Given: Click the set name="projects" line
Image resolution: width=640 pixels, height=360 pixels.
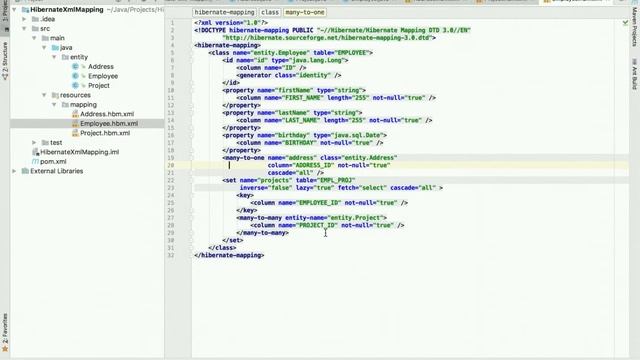Looking at the screenshot, I should point(289,180).
